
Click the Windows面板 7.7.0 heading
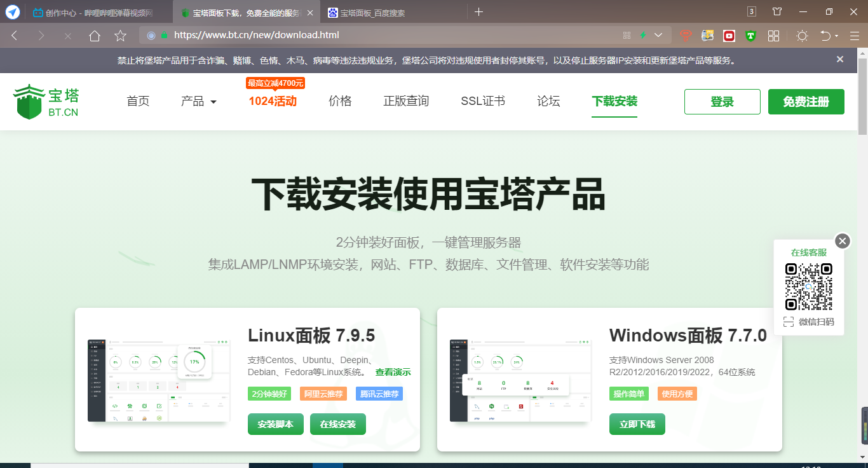click(688, 335)
